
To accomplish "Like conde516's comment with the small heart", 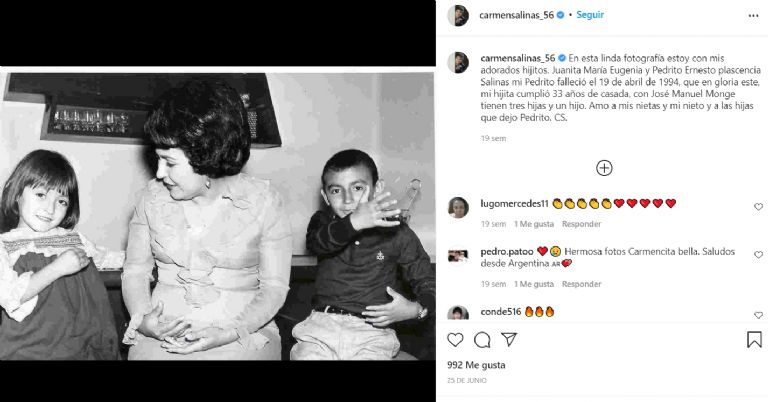I will pos(758,315).
